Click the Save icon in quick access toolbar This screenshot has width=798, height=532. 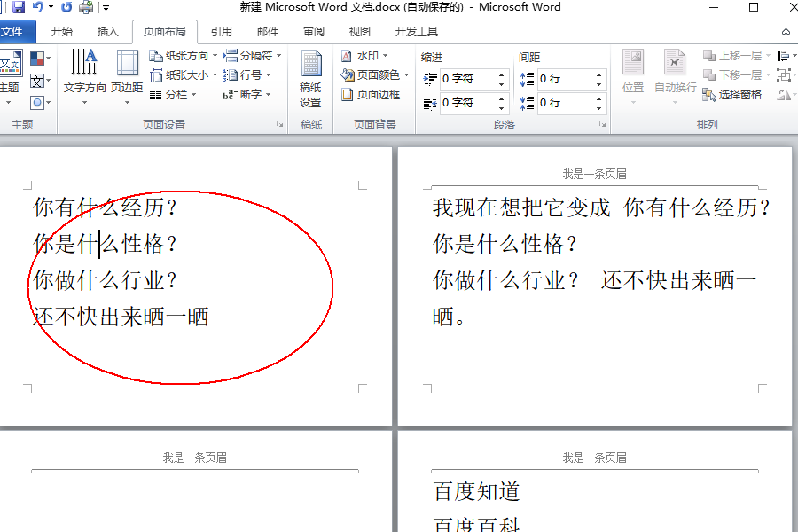point(19,7)
